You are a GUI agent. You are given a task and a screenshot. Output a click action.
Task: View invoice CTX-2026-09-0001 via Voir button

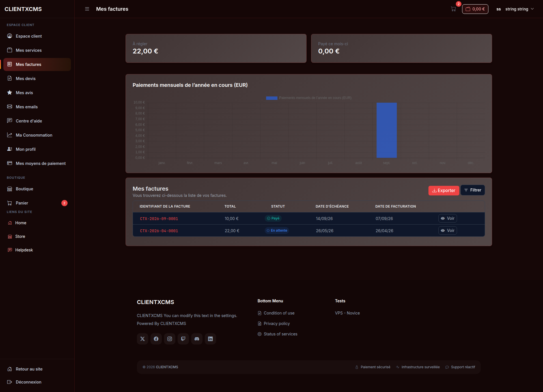(448, 218)
